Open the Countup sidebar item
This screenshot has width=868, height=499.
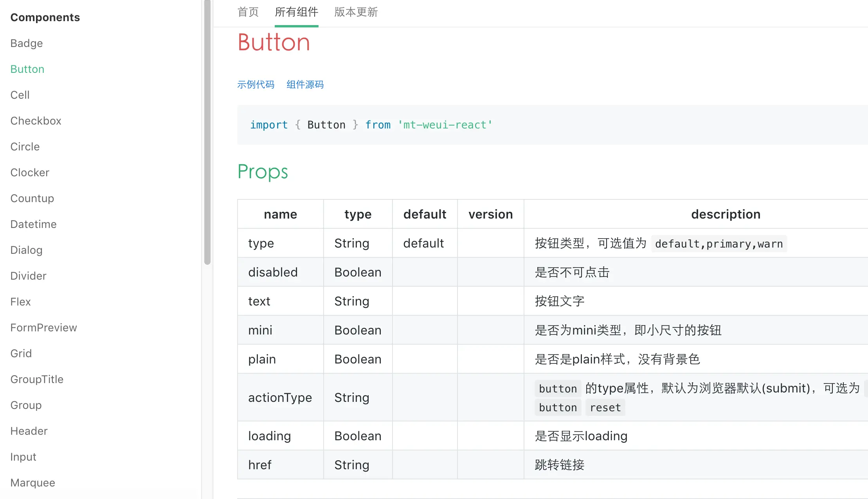pyautogui.click(x=32, y=198)
